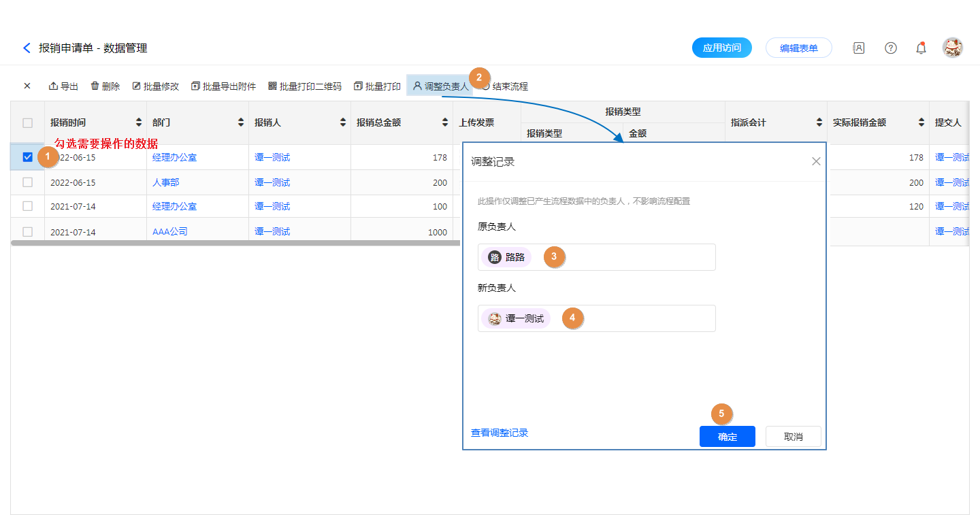
Task: Sort by 报销时间 column arrows
Action: click(x=139, y=123)
